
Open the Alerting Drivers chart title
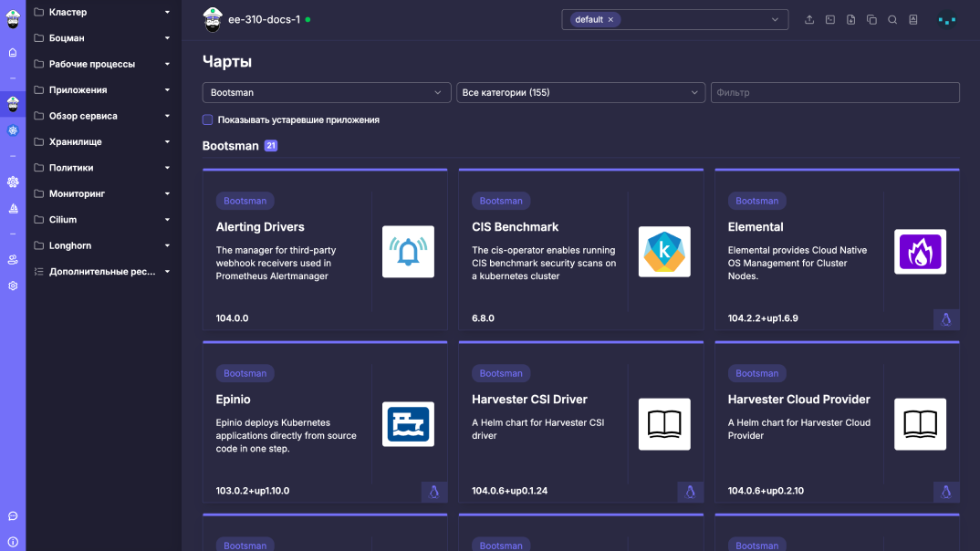pos(260,227)
